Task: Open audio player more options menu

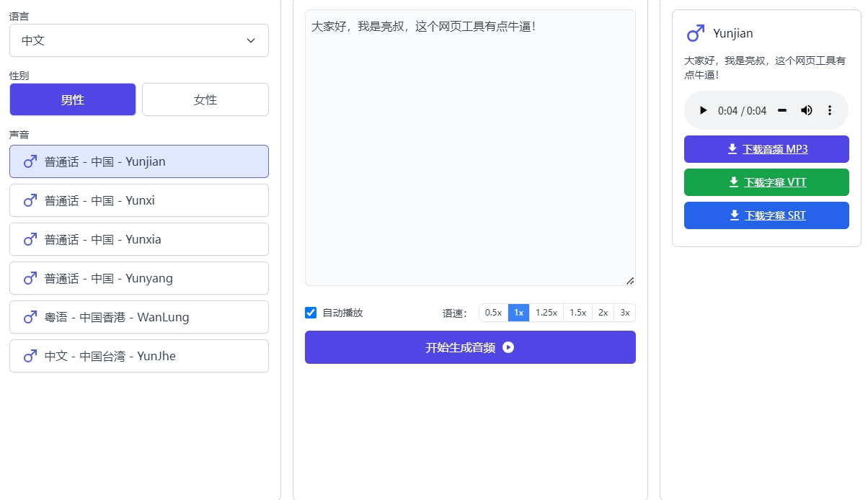Action: point(829,110)
